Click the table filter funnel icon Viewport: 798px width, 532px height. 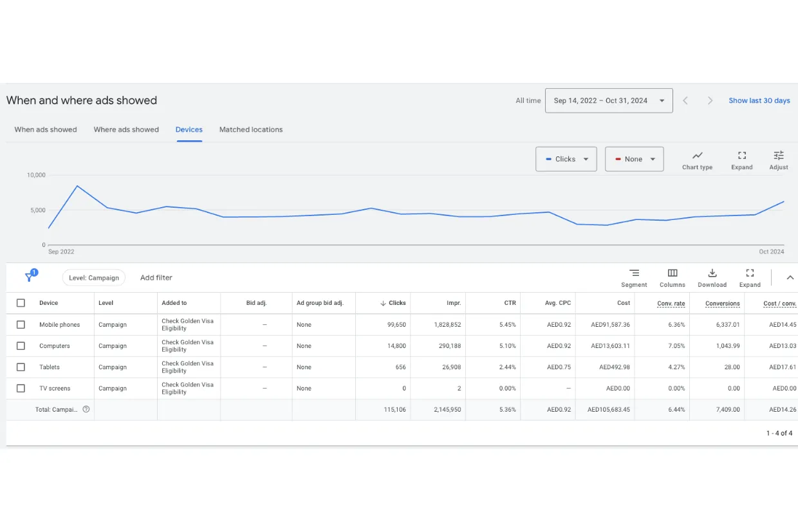[x=29, y=277]
